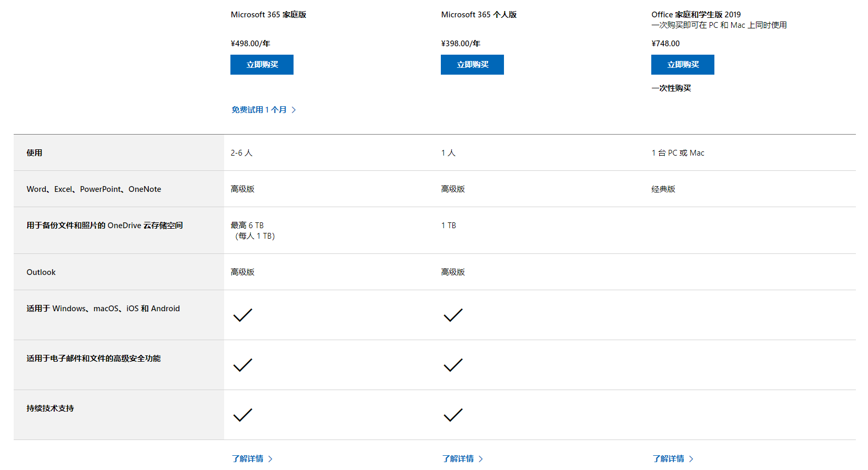The image size is (868, 470).
Task: Click Buy Now for Office 家庭和学生版 2019
Action: point(683,65)
